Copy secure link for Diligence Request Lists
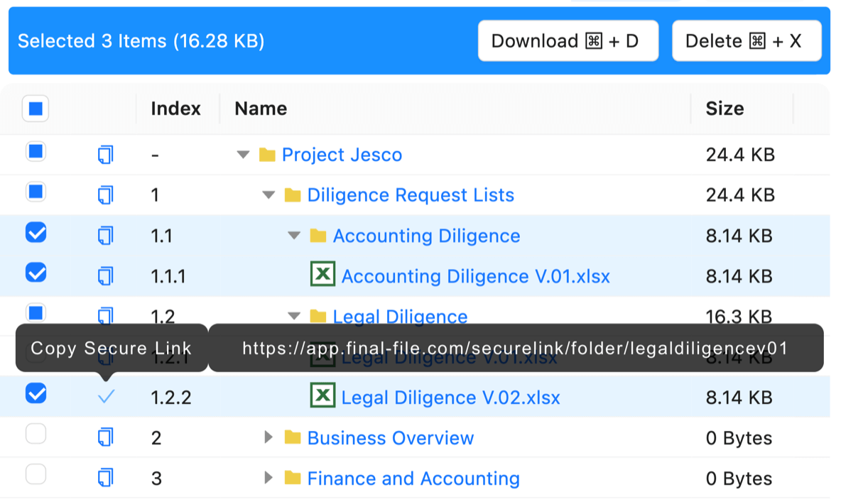841x504 pixels. [x=105, y=195]
